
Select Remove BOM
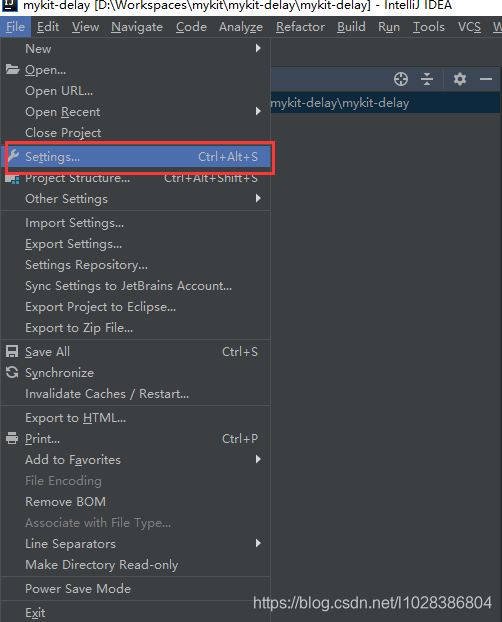[x=136, y=502]
